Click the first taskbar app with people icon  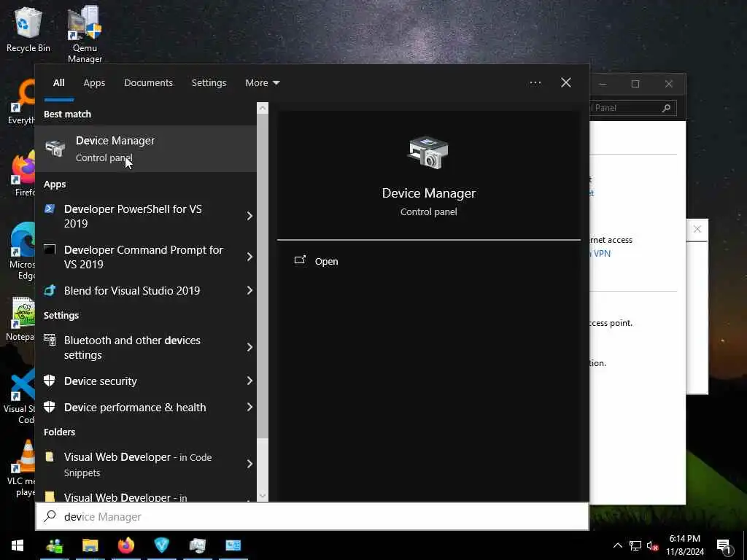point(54,545)
